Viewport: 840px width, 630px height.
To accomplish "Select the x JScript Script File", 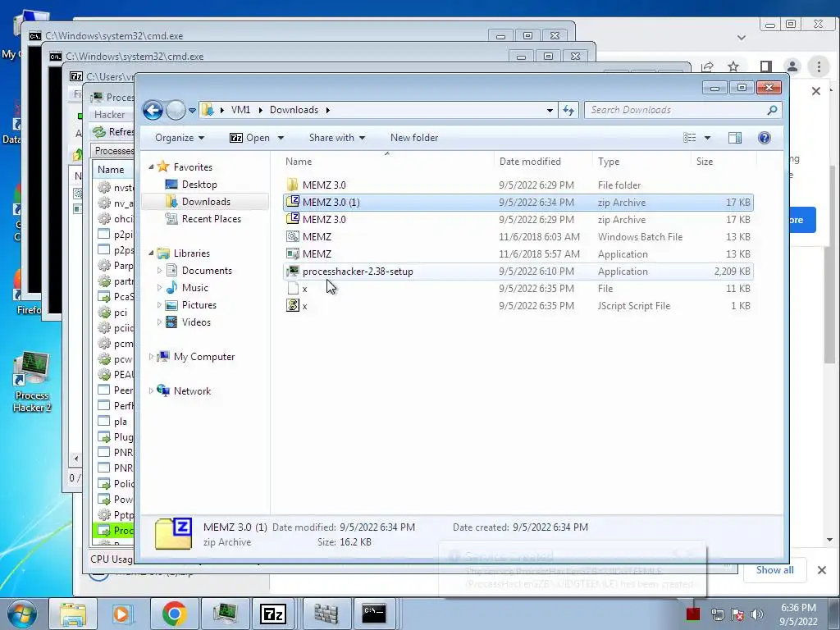I will point(518,305).
